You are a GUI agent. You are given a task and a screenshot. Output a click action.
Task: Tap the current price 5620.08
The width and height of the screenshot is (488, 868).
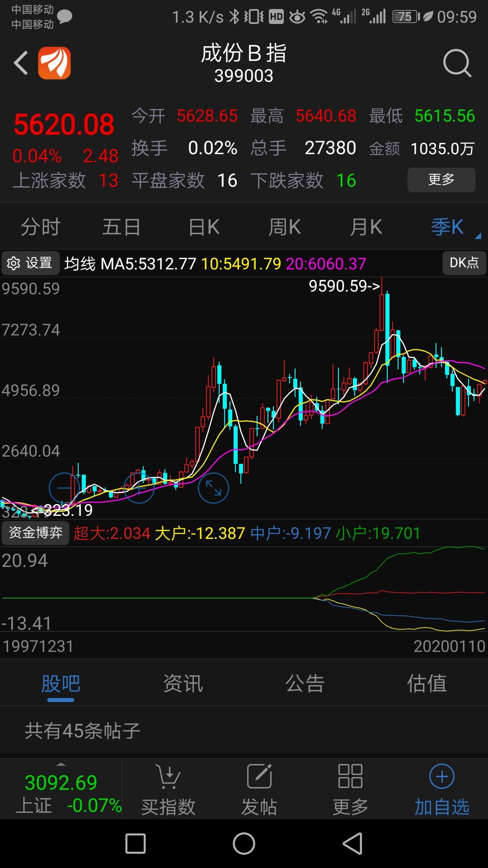coord(64,125)
